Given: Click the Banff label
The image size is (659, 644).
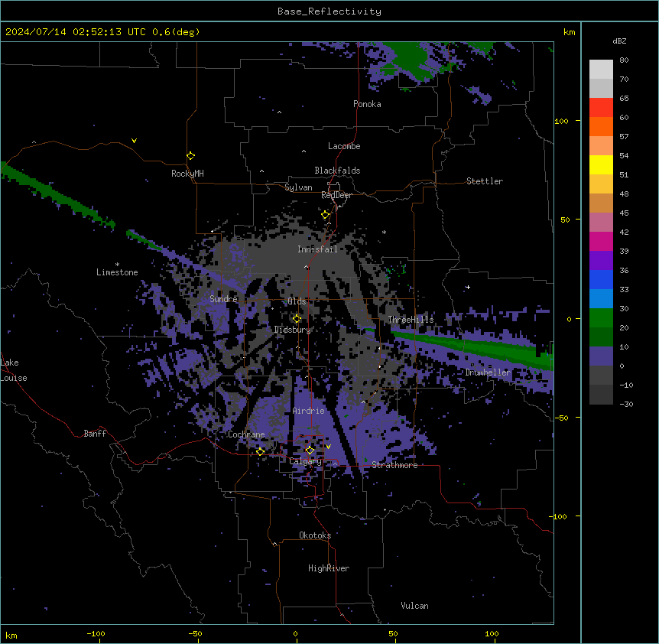Looking at the screenshot, I should 95,434.
